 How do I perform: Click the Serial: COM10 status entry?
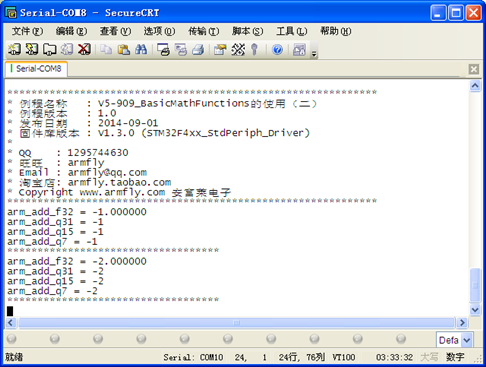[x=193, y=357]
